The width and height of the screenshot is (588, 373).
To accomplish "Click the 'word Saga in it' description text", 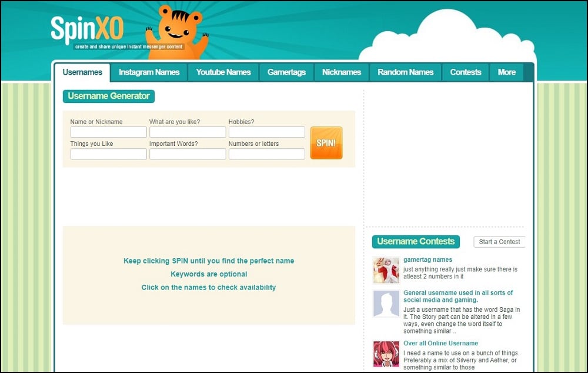I will 462,321.
